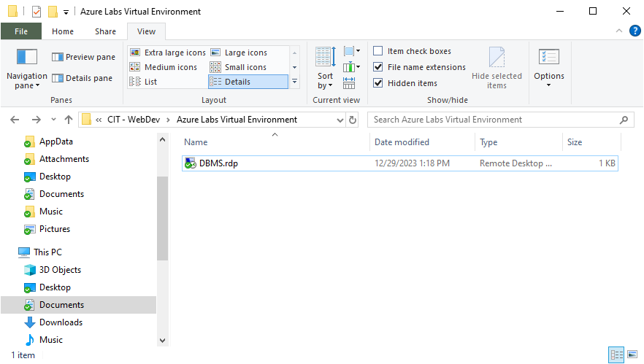Open Pictures in the navigation pane
This screenshot has height=364, width=644.
point(55,229)
